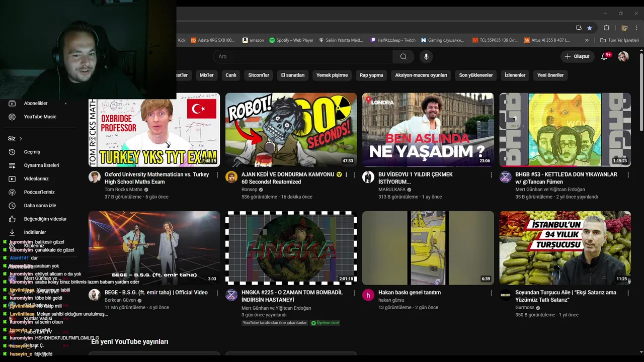This screenshot has height=362, width=644.
Task: Open options menu for AJAN KEDİ video
Action: pos(354,175)
